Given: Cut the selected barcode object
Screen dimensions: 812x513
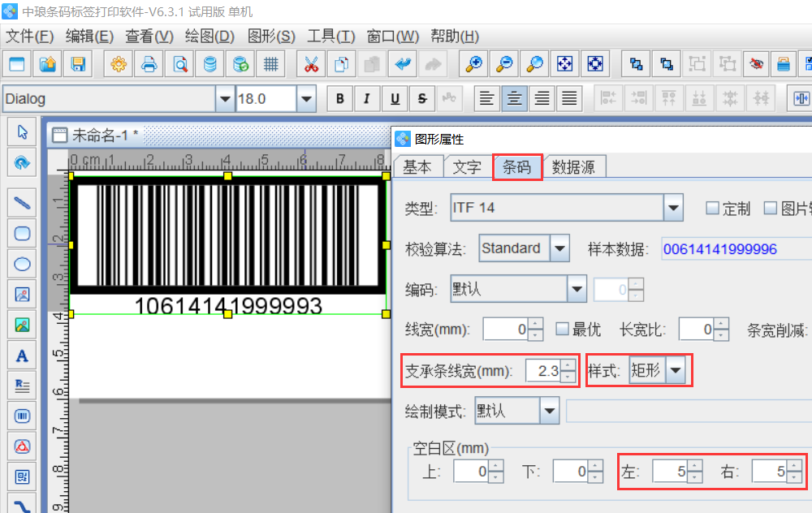Looking at the screenshot, I should pyautogui.click(x=311, y=63).
